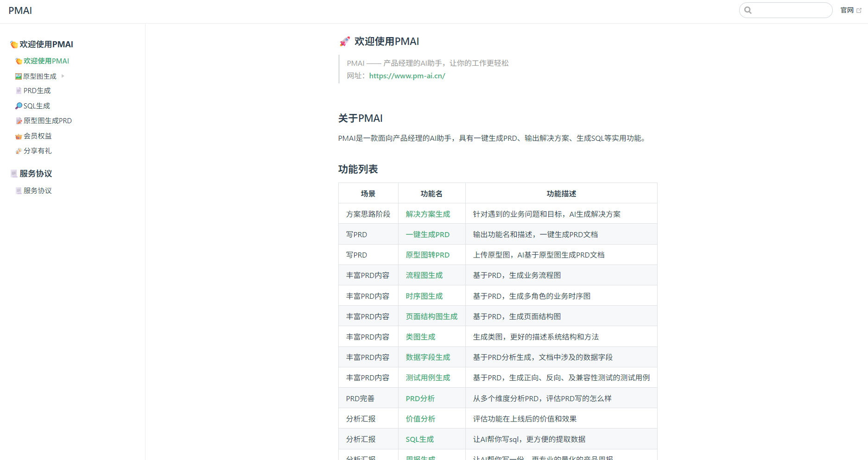Viewport: 868px width, 460px height.
Task: Click the magnifier icon beside SQL生成
Action: (x=19, y=106)
